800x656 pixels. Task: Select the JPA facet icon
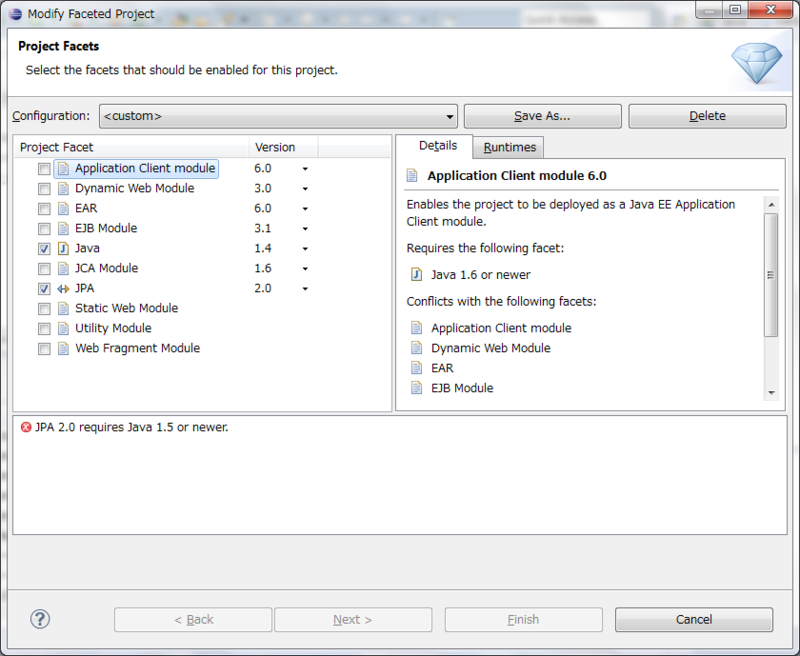tap(63, 289)
